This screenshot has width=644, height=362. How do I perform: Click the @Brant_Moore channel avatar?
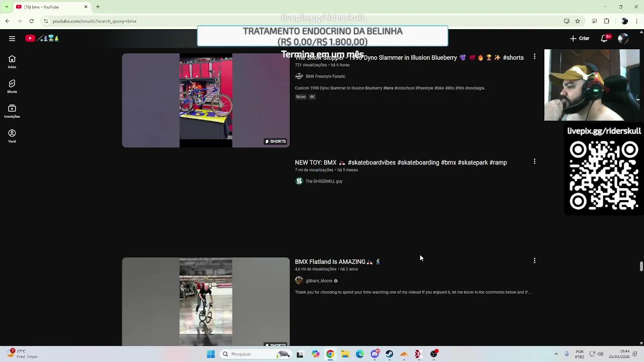point(299,281)
